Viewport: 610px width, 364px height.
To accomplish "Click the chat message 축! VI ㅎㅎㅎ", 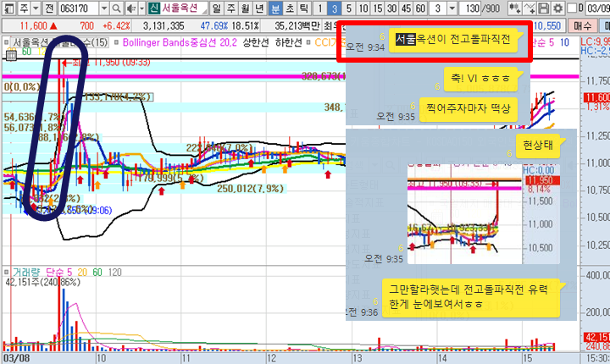I will (480, 78).
